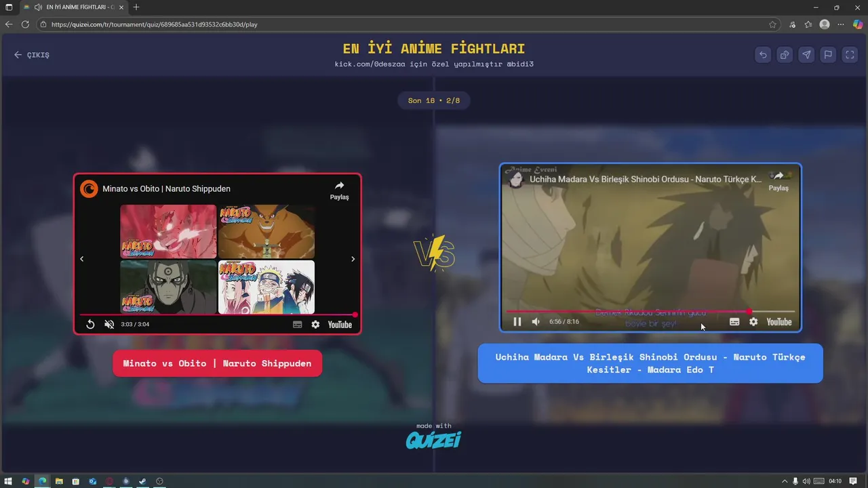This screenshot has width=868, height=488.
Task: Reload the browser page
Action: (x=25, y=24)
